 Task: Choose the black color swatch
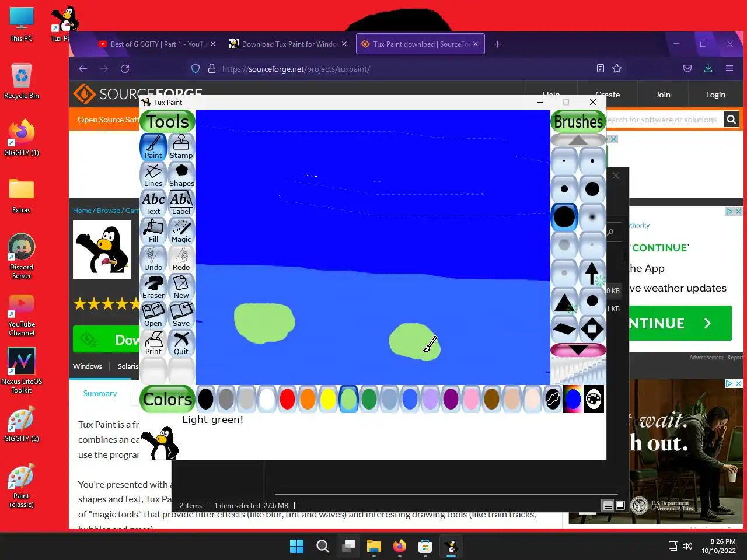point(205,399)
